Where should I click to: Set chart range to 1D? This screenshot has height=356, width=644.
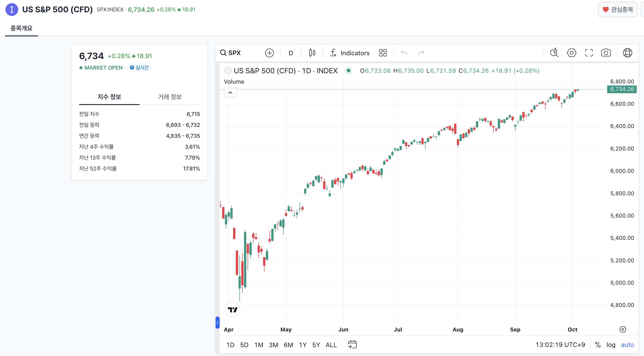click(x=230, y=345)
